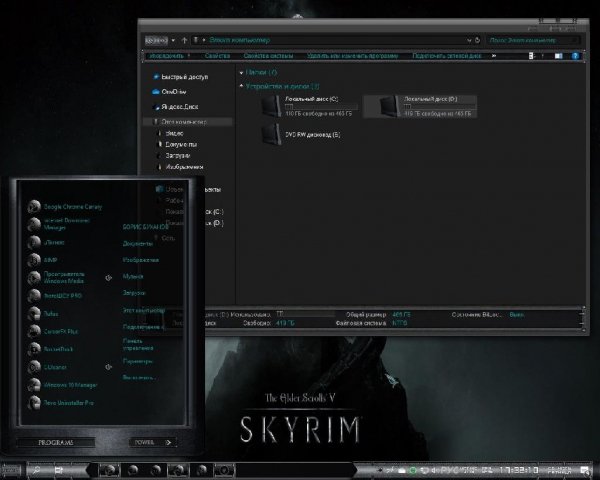Viewport: 600px width, 480px height.
Task: Launch AIMP player from Start menu
Action: coord(42,260)
